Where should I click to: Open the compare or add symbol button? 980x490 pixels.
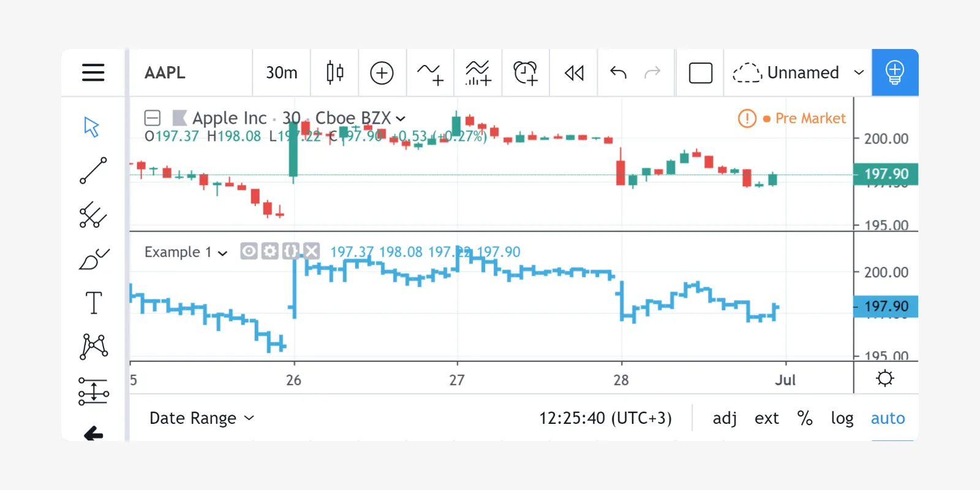point(382,73)
